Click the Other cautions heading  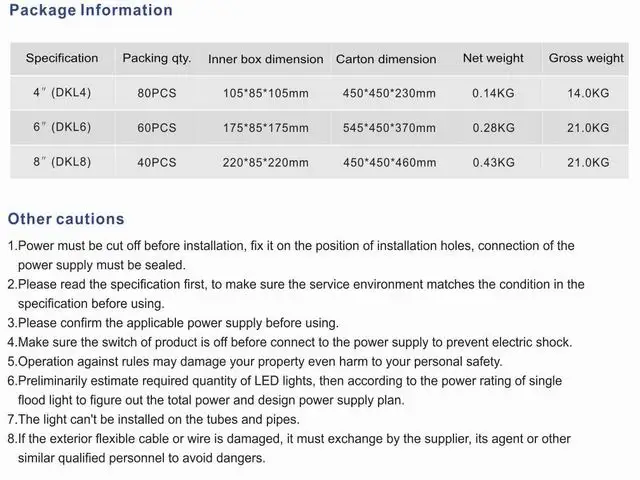click(66, 219)
